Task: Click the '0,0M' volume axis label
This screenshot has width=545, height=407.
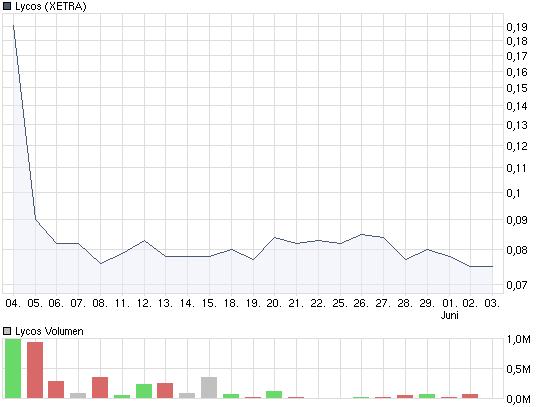Action: click(518, 399)
